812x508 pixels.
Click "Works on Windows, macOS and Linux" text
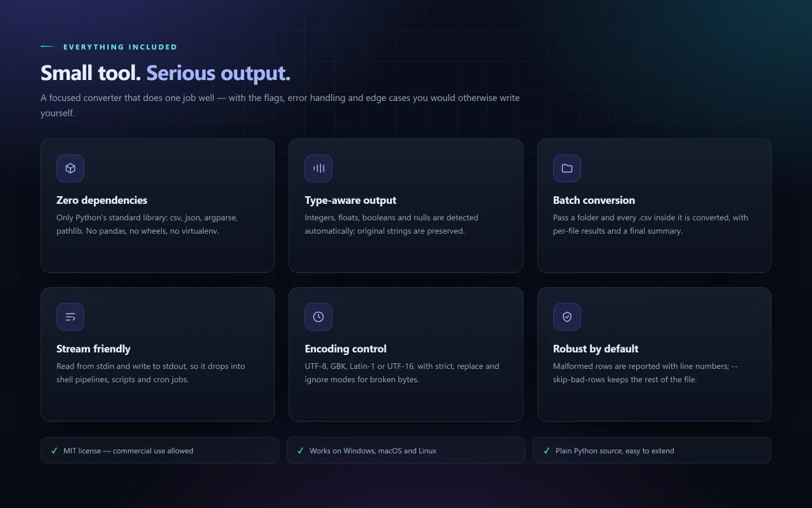373,451
